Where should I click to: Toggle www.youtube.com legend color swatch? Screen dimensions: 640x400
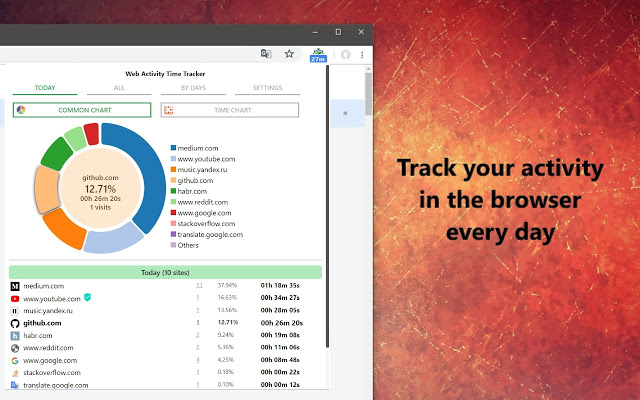point(173,159)
